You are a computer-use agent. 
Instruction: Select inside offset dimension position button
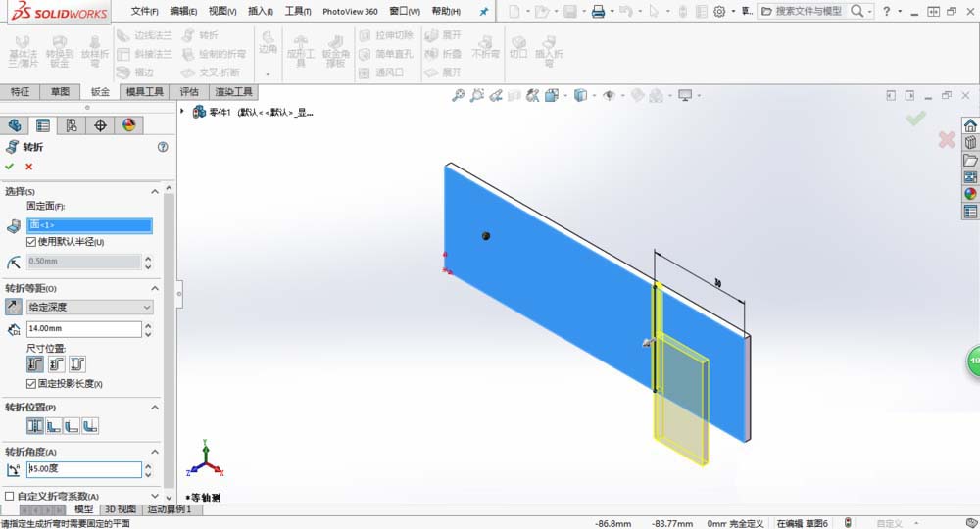[x=56, y=364]
